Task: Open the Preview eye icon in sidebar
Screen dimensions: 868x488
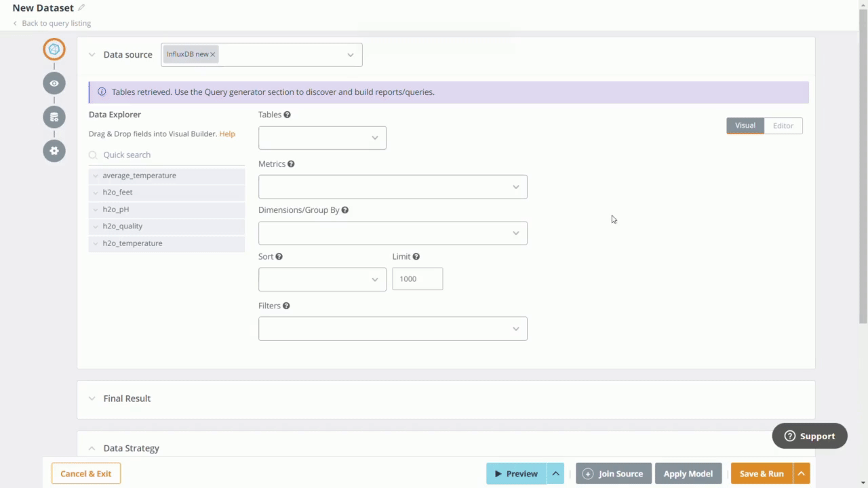Action: (54, 83)
